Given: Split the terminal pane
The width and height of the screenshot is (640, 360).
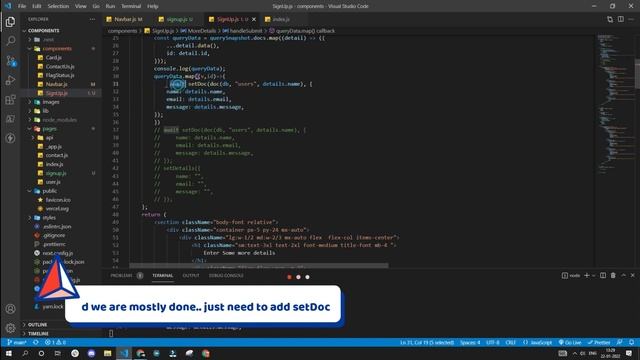Looking at the screenshot, I should [x=603, y=276].
